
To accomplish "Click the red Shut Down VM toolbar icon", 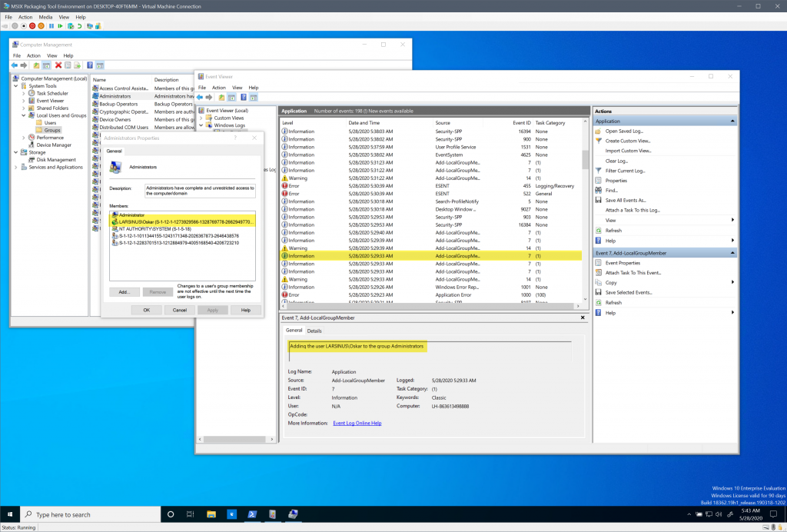I will click(x=32, y=25).
